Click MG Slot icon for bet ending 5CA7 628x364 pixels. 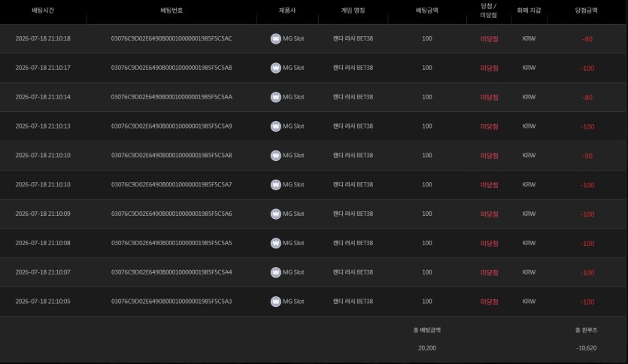tap(275, 184)
